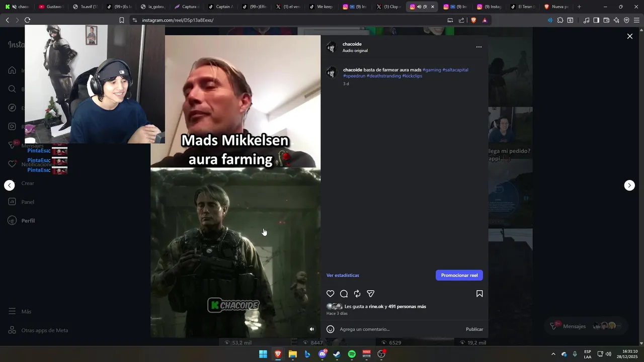Open File Explorer from the taskbar
The width and height of the screenshot is (644, 362).
293,354
